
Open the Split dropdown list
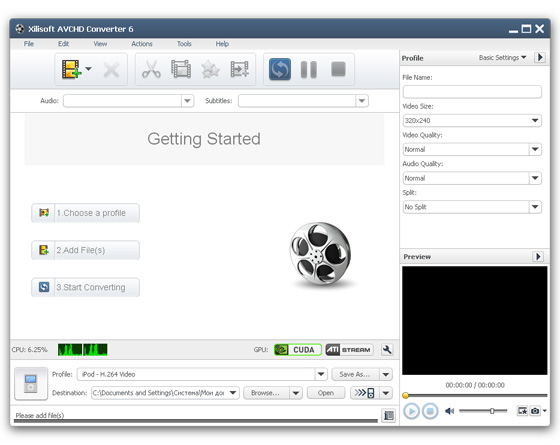coord(472,207)
